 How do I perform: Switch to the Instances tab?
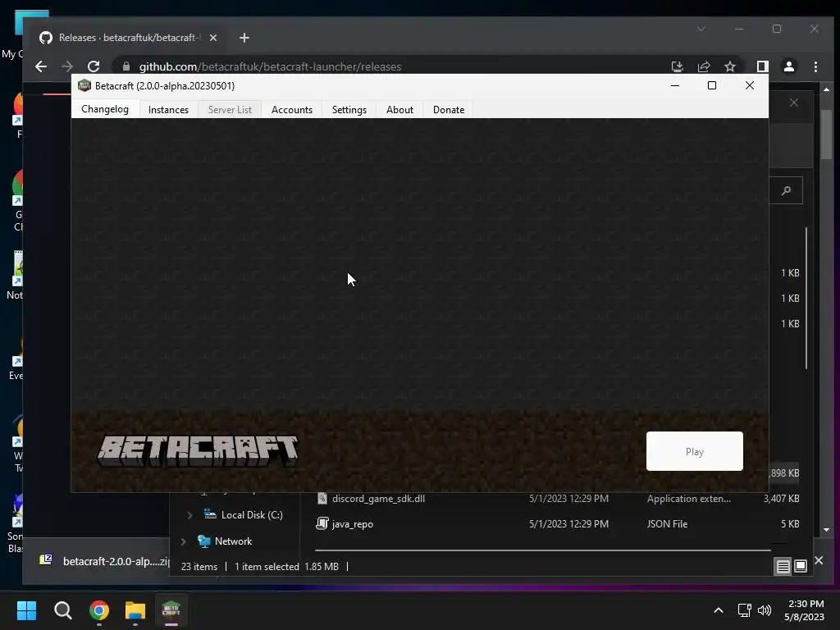tap(168, 109)
